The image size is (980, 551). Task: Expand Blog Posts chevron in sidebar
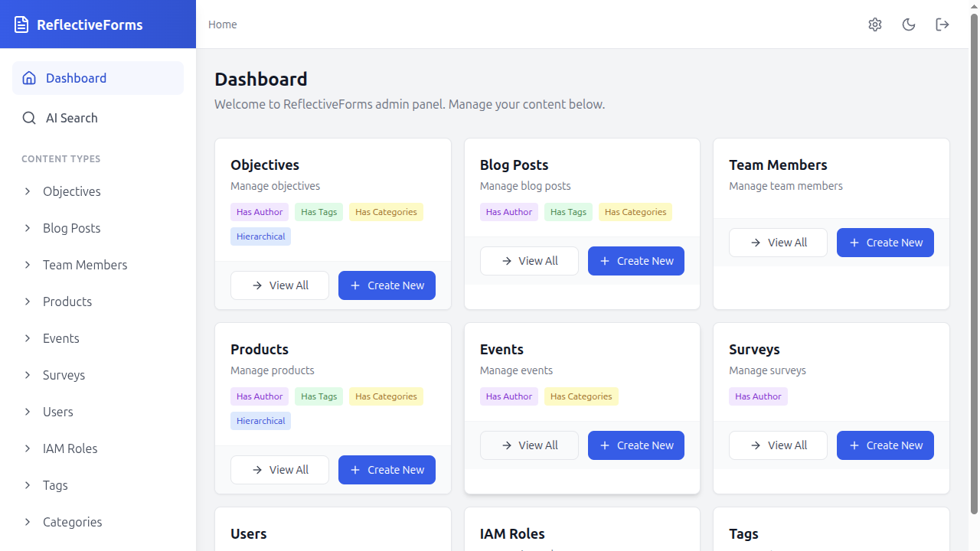28,228
